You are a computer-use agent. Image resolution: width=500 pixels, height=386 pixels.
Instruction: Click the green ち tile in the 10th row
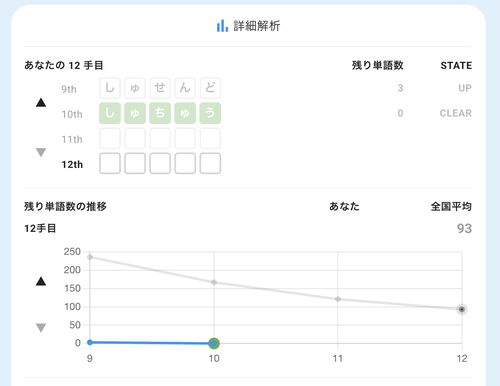click(160, 113)
